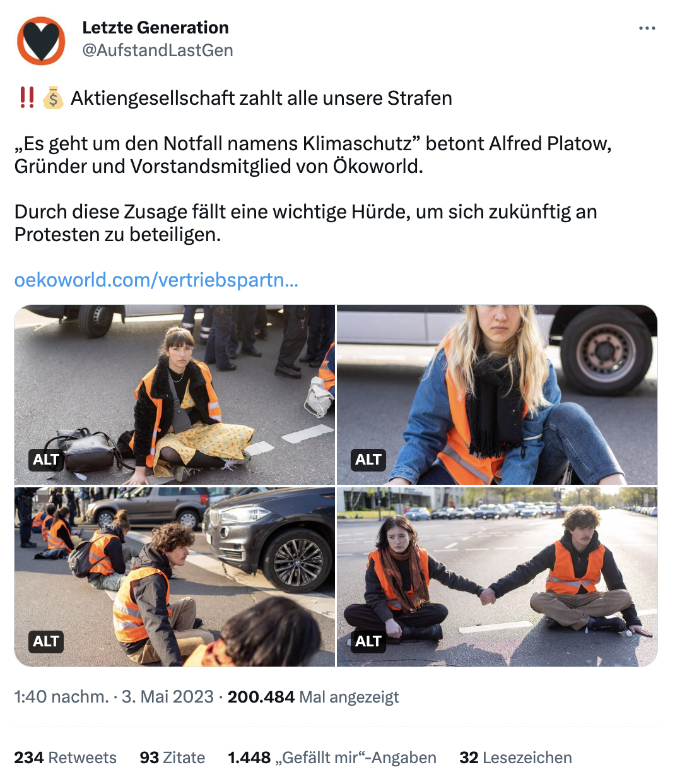Follow the oekoworld.com link in the tweet
The image size is (675, 784).
click(x=156, y=280)
